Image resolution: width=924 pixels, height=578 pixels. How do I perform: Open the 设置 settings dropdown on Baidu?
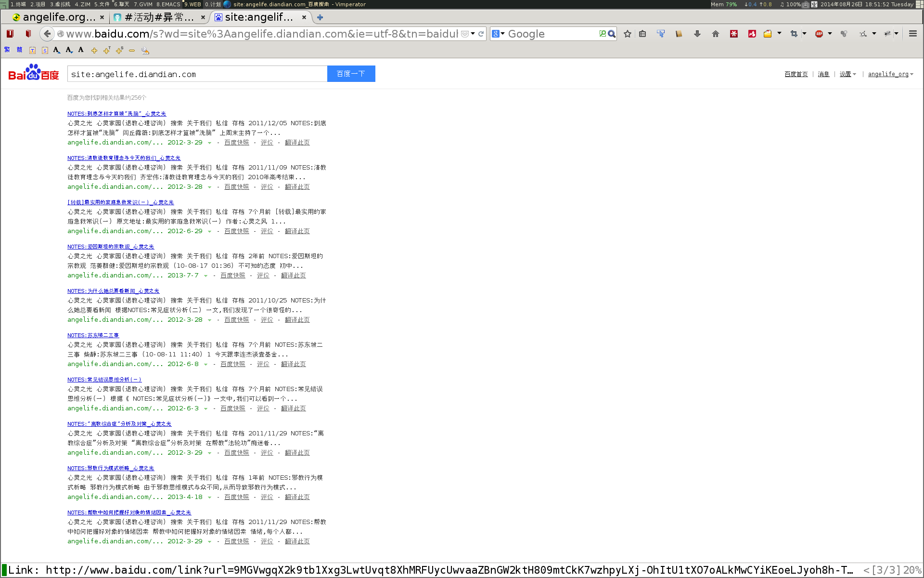(x=847, y=74)
